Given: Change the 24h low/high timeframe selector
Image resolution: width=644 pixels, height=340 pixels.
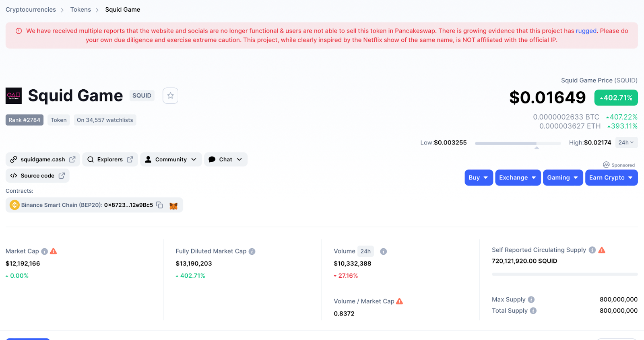Looking at the screenshot, I should click(626, 142).
